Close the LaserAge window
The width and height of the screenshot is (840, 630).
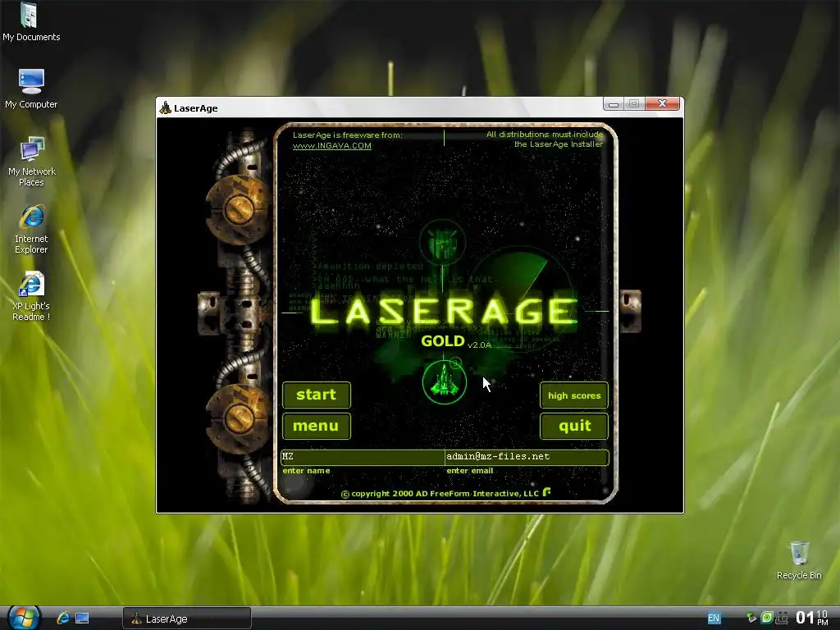662,103
